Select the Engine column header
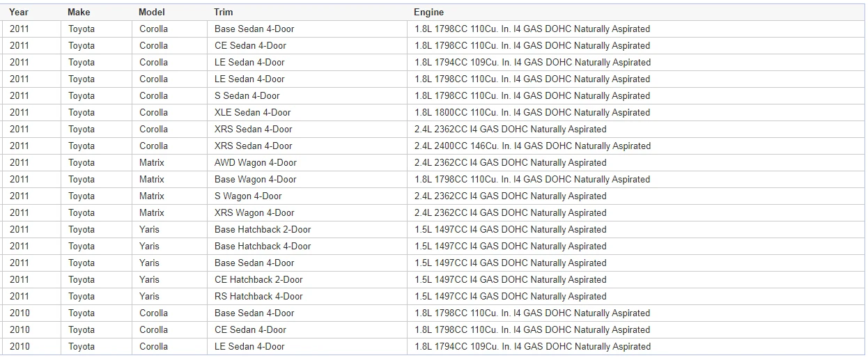 pyautogui.click(x=428, y=12)
